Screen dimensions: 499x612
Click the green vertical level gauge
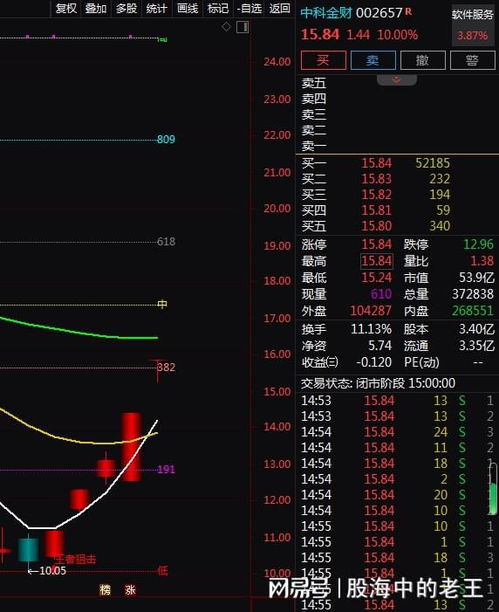tap(493, 489)
